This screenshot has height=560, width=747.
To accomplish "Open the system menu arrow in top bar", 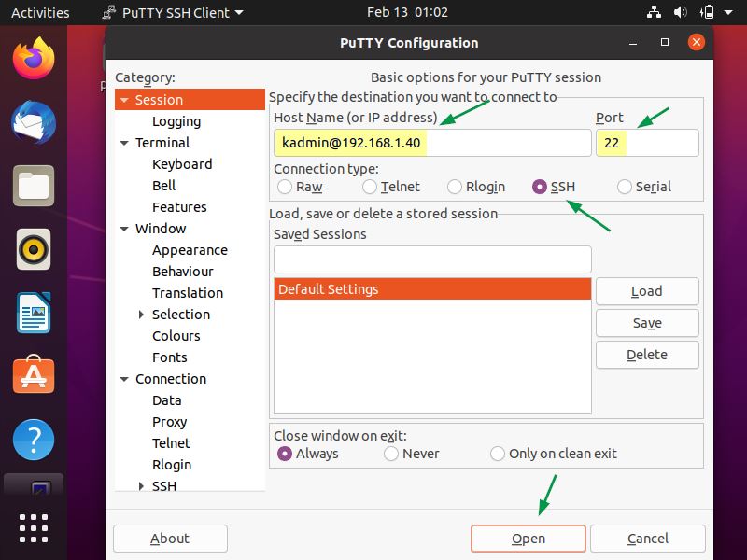I will pyautogui.click(x=728, y=12).
